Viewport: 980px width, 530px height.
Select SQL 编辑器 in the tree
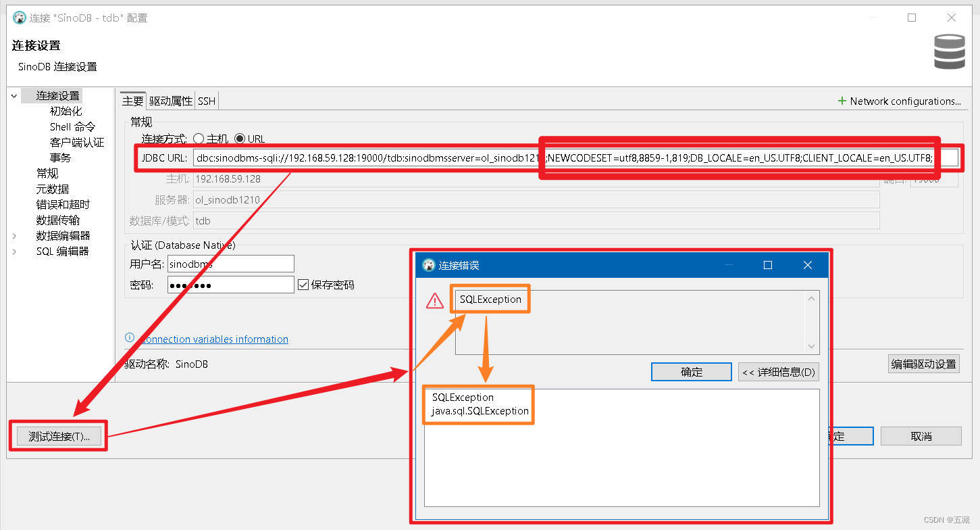pyautogui.click(x=62, y=251)
